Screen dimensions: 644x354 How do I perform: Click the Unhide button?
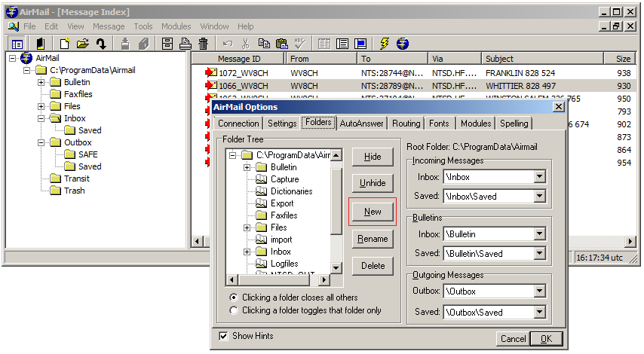coord(373,183)
